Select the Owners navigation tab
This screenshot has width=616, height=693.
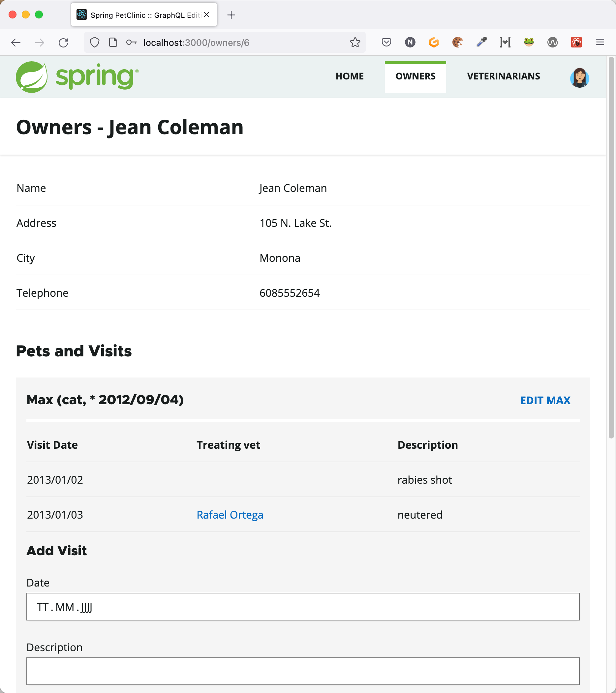point(415,76)
